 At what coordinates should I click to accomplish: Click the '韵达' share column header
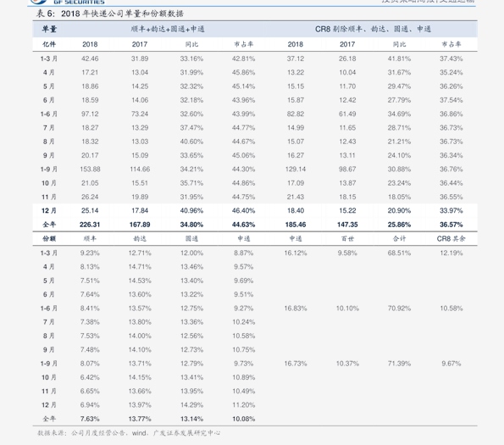click(140, 238)
